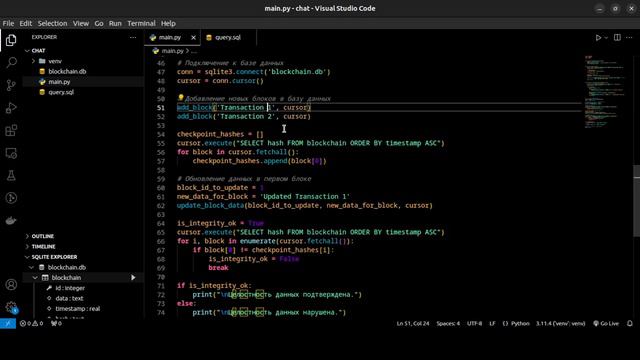
Task: Show errors and warnings in status bar
Action: pyautogui.click(x=31, y=324)
